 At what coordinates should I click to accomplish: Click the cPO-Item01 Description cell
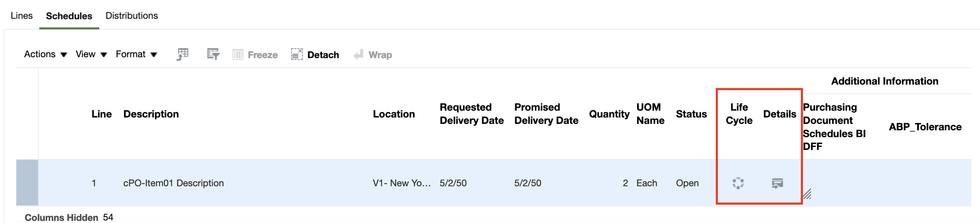point(174,183)
